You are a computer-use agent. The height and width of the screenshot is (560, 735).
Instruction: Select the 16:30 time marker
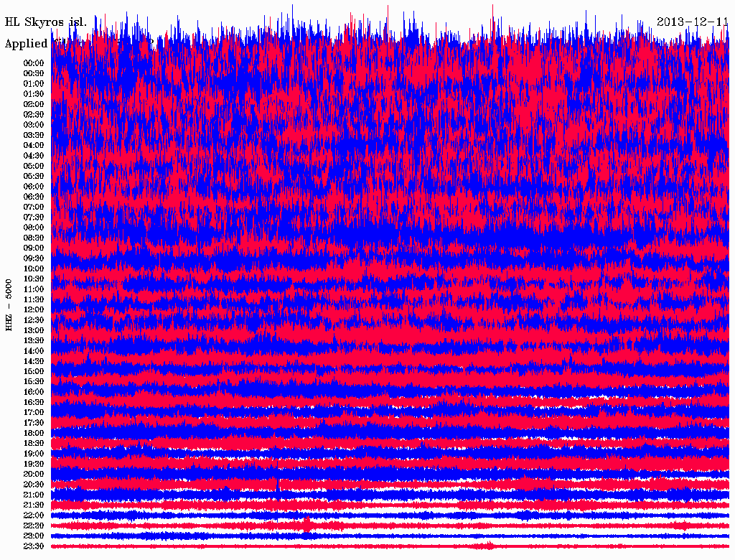coord(34,402)
